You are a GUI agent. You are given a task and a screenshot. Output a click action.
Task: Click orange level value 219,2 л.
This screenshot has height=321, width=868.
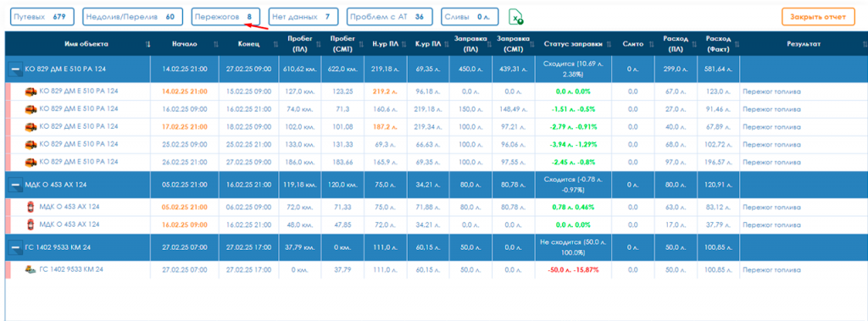coord(386,91)
